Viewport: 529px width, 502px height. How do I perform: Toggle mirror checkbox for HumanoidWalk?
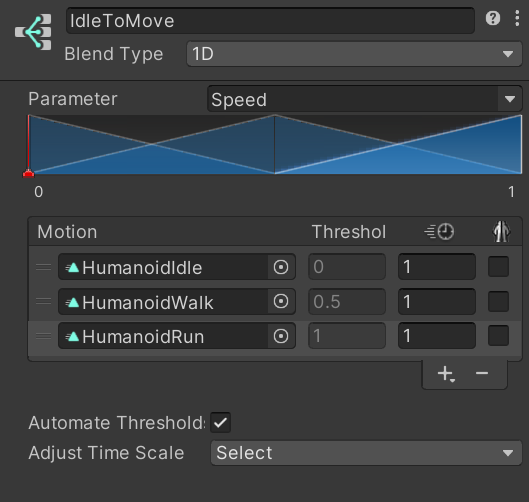click(498, 301)
